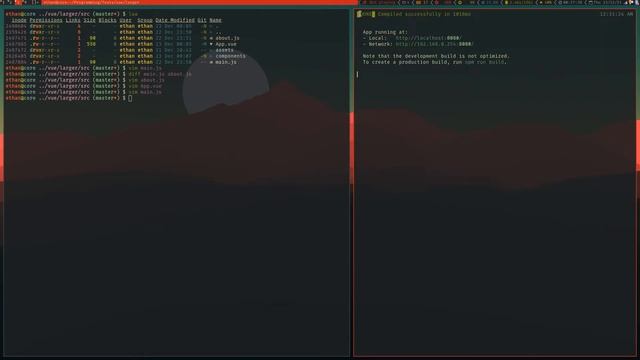This screenshot has width=640, height=360.
Task: Click the cursor at the last empty prompt
Action: tap(130, 98)
